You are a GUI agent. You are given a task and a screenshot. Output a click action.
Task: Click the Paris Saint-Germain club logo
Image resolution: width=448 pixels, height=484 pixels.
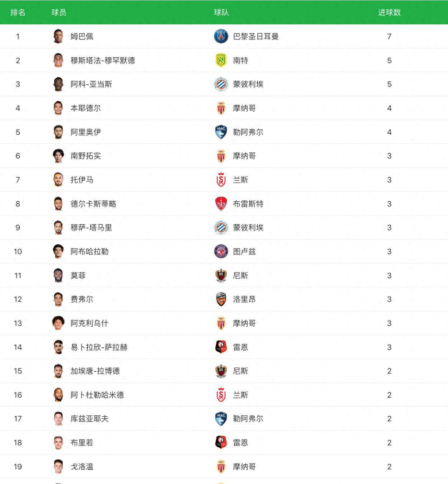pos(221,36)
